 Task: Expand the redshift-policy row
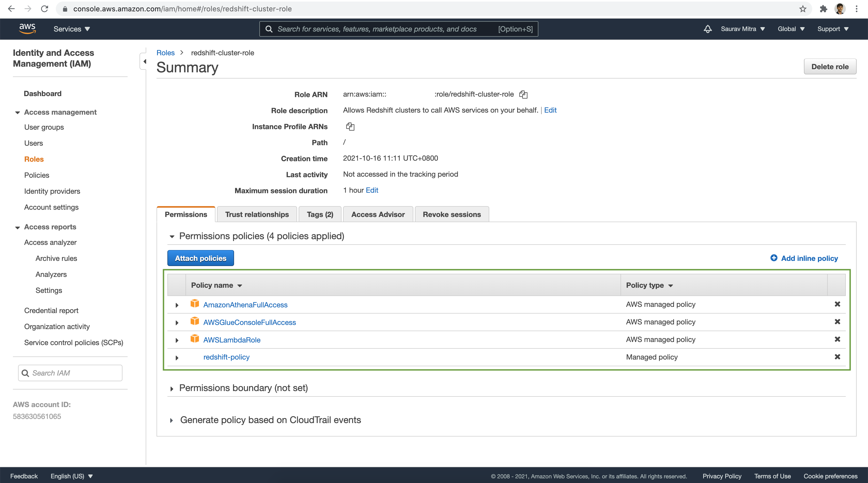pyautogui.click(x=177, y=358)
